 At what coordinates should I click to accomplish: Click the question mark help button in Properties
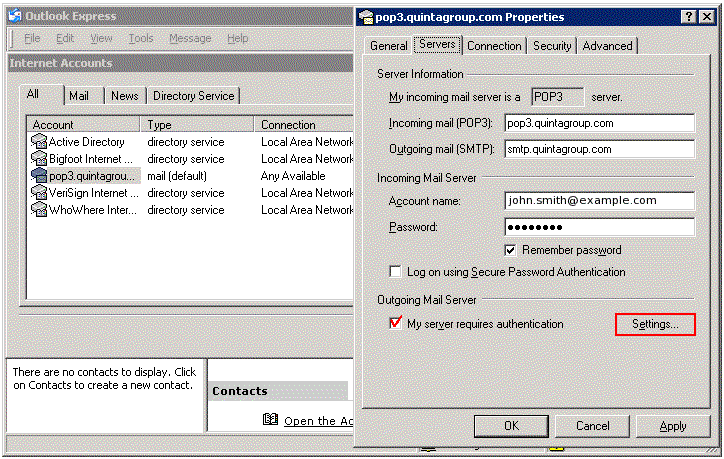pyautogui.click(x=688, y=17)
